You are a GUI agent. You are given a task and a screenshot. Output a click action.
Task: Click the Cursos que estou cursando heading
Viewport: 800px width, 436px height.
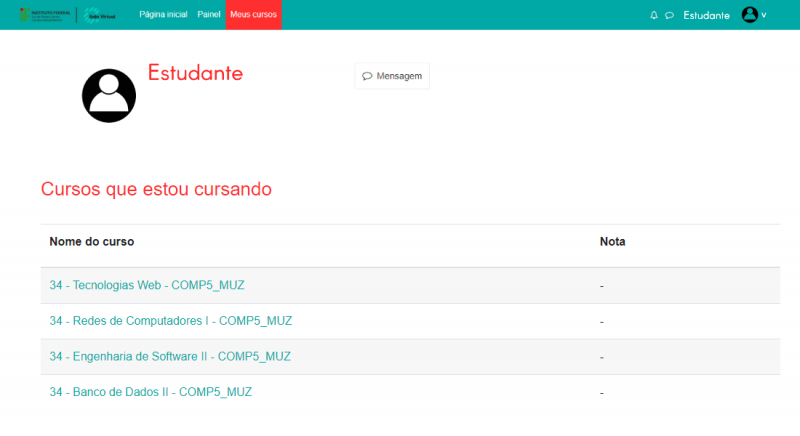(156, 189)
